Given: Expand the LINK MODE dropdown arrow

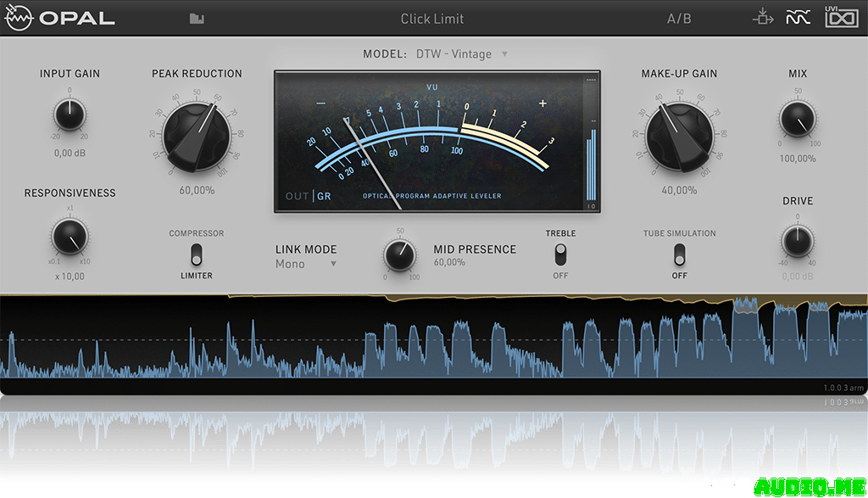Looking at the screenshot, I should 333,264.
